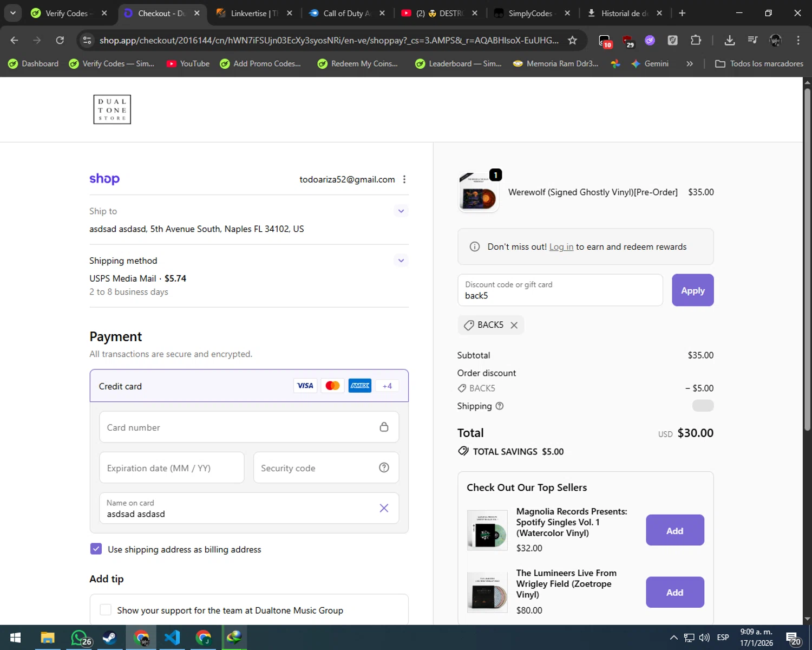Open the media control icon in toolbar
The width and height of the screenshot is (812, 650).
click(x=752, y=40)
